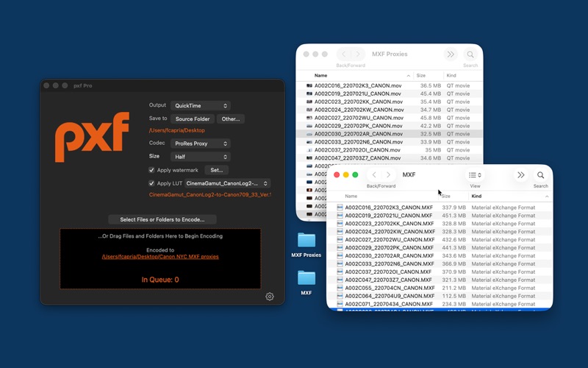Toggle Apply LUT checkbox
This screenshot has width=588, height=368.
click(151, 183)
